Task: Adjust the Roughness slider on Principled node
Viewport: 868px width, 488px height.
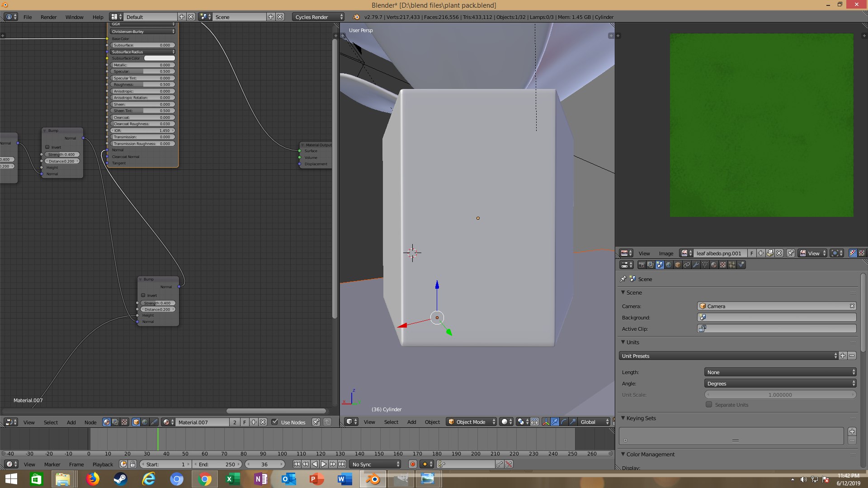Action: [142, 84]
